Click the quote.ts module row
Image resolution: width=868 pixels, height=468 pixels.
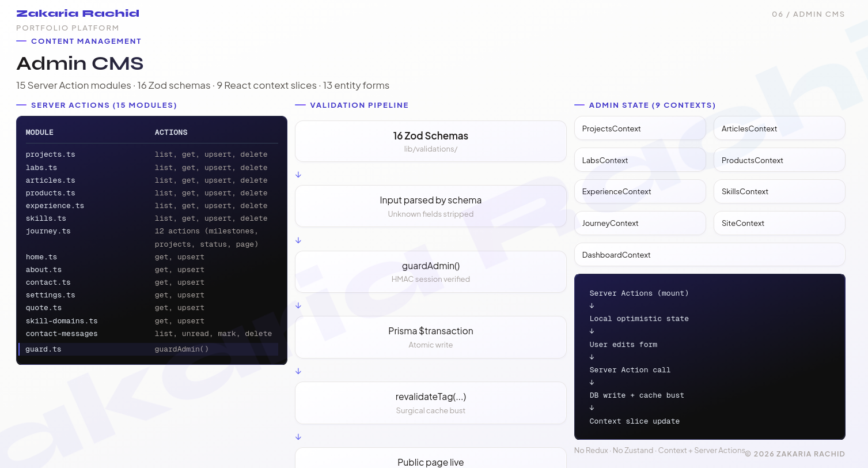coord(151,308)
